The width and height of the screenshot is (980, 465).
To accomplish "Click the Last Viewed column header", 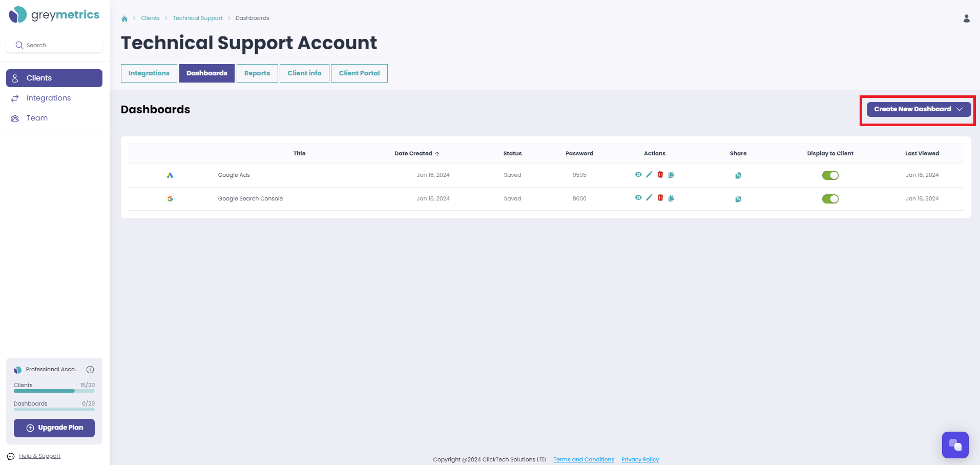I will coord(922,153).
